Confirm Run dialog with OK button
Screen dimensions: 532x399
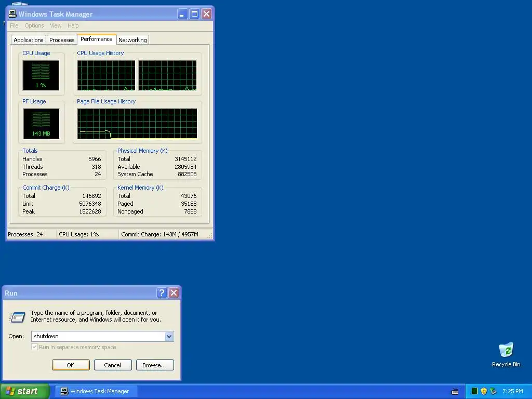71,365
